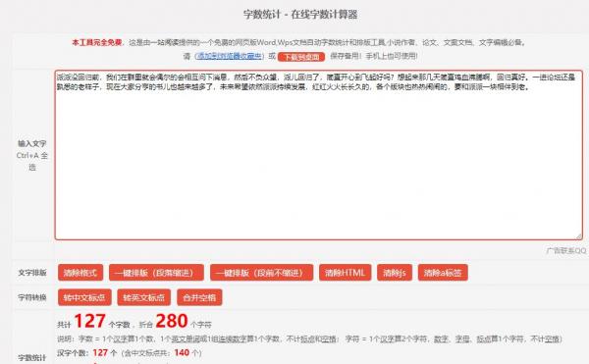The height and width of the screenshot is (364, 589).
Task: Convert punctuation with 转英文标点
Action: pos(144,297)
